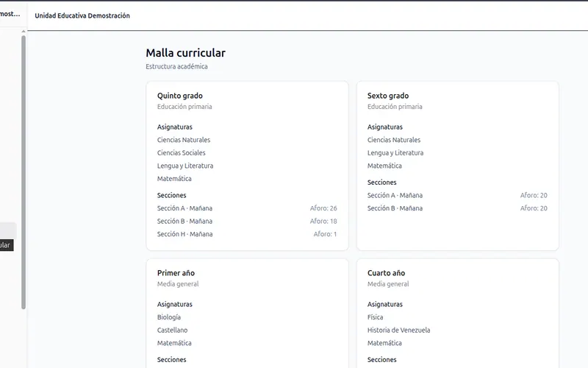Select Matemática in Quinto grado
Image resolution: width=588 pixels, height=368 pixels.
(174, 179)
